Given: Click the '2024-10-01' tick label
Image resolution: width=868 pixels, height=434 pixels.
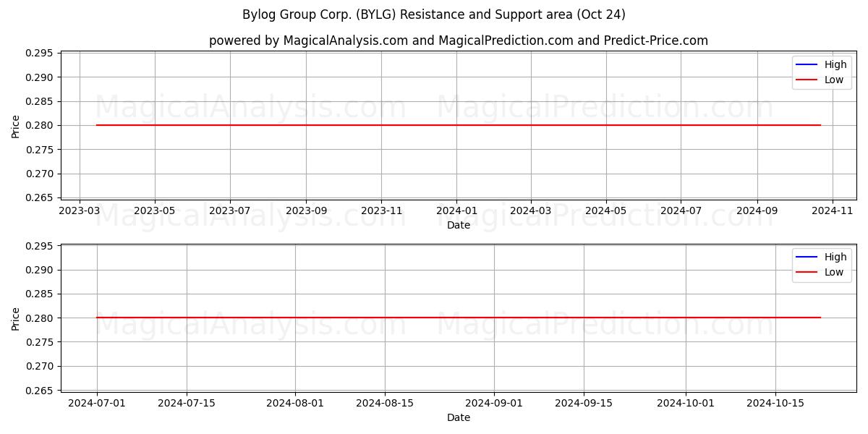Looking at the screenshot, I should click(686, 403).
